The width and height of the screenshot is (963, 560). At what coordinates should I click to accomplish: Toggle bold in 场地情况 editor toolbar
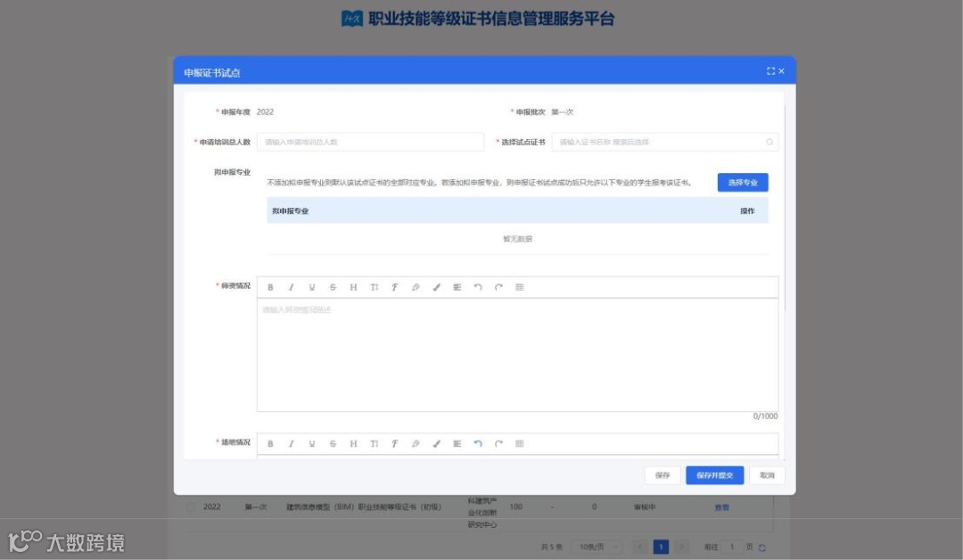270,444
